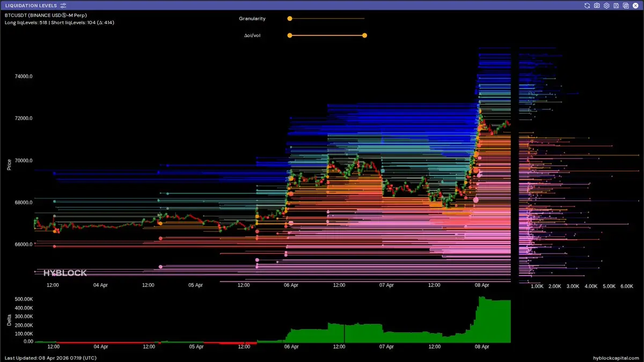Click the 300.00K delta axis label
The height and width of the screenshot is (362, 644).
24,316
